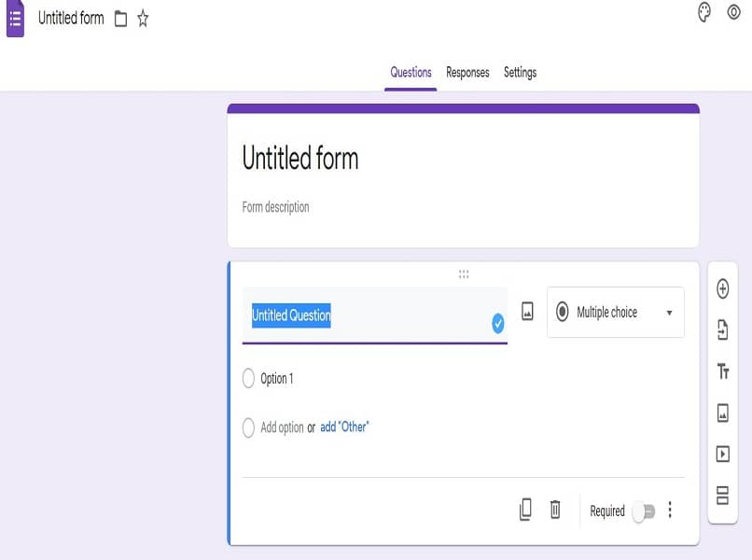Viewport: 752px width, 560px height.
Task: Click the radio circle next to Add option
Action: (248, 427)
